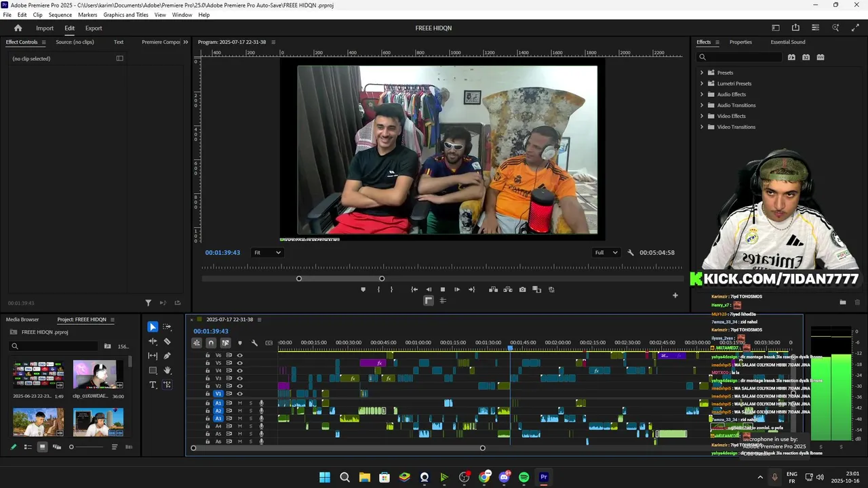The height and width of the screenshot is (488, 868).
Task: Select the Type tool
Action: (x=153, y=384)
